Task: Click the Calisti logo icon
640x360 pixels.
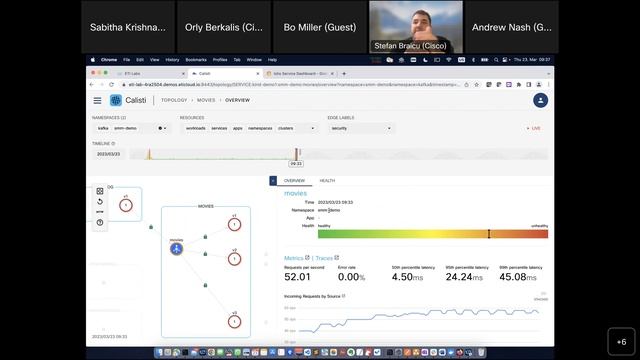Action: point(116,100)
